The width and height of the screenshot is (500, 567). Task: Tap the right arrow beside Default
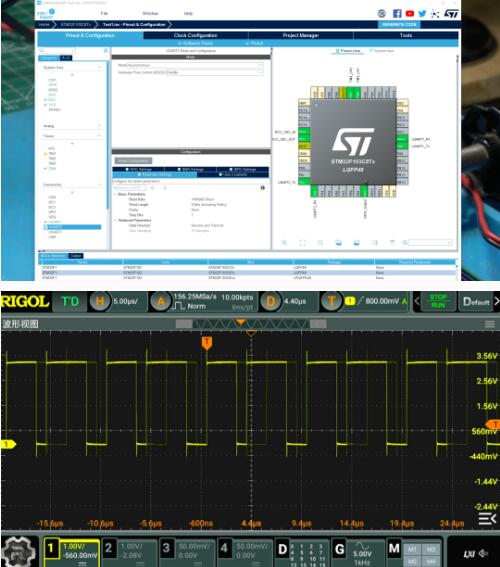click(x=496, y=301)
